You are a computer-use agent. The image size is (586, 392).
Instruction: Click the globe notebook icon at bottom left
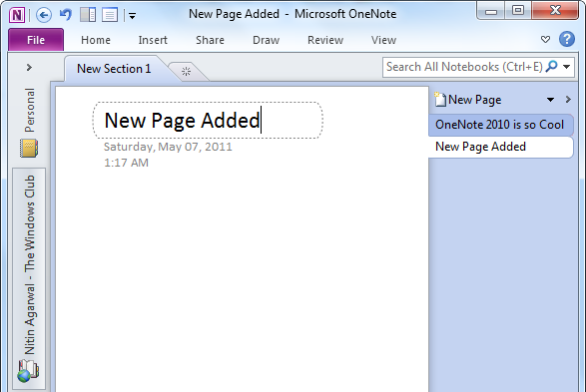28,371
